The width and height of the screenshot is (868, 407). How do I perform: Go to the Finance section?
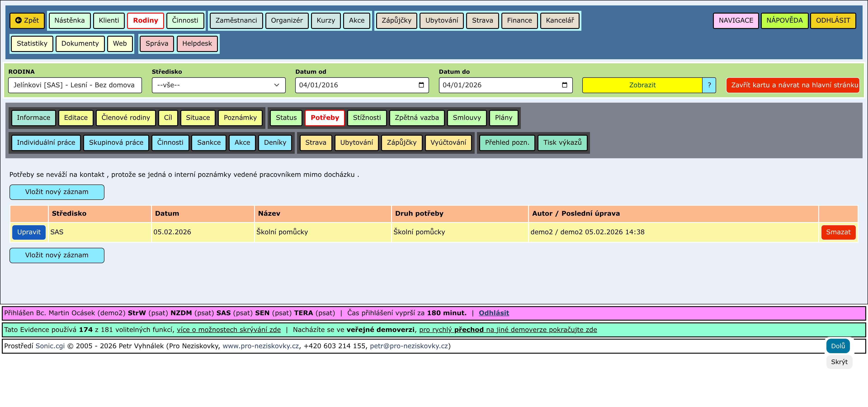click(519, 21)
